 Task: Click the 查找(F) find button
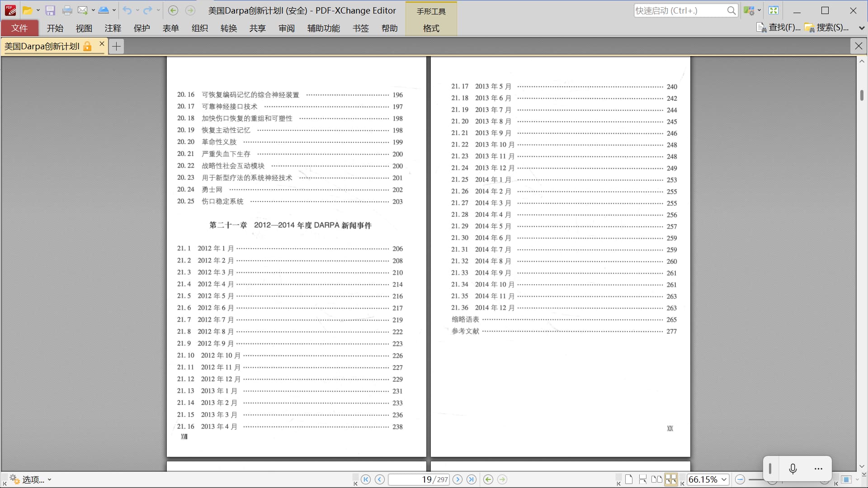(x=778, y=28)
